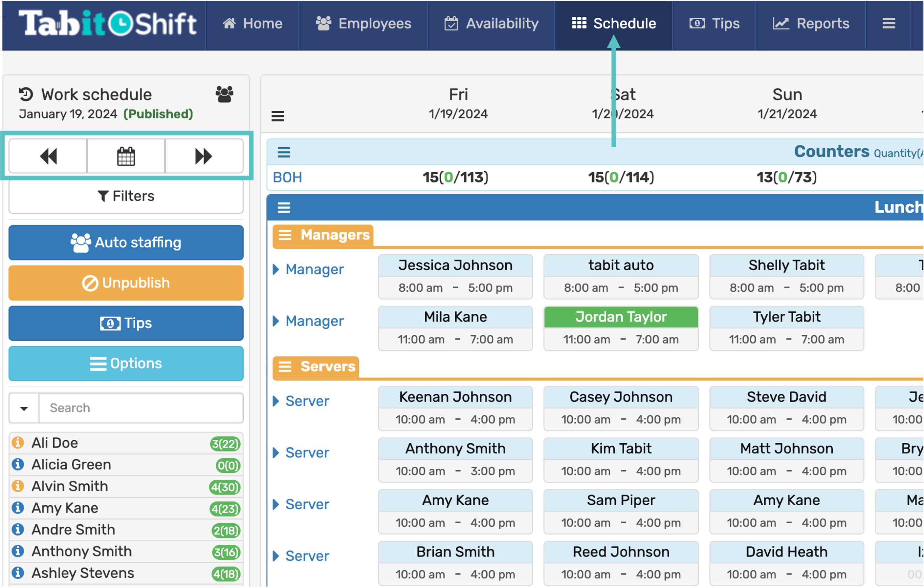Advance to next week with double-right arrows
Image resolution: width=924 pixels, height=588 pixels.
tap(203, 156)
